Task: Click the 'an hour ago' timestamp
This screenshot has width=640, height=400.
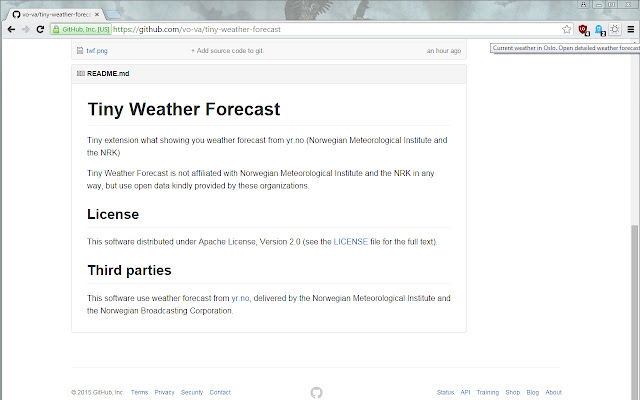Action: click(x=444, y=51)
